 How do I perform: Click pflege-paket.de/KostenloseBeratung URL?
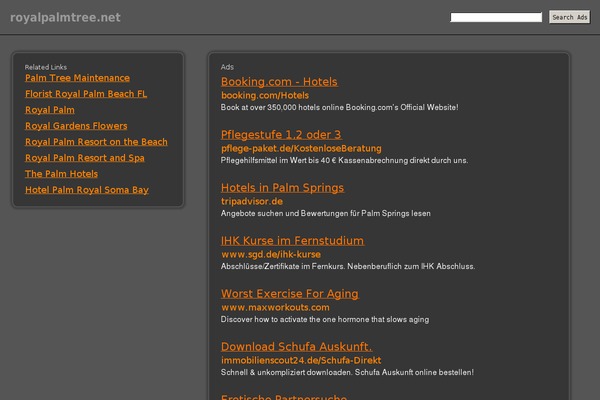tap(301, 149)
